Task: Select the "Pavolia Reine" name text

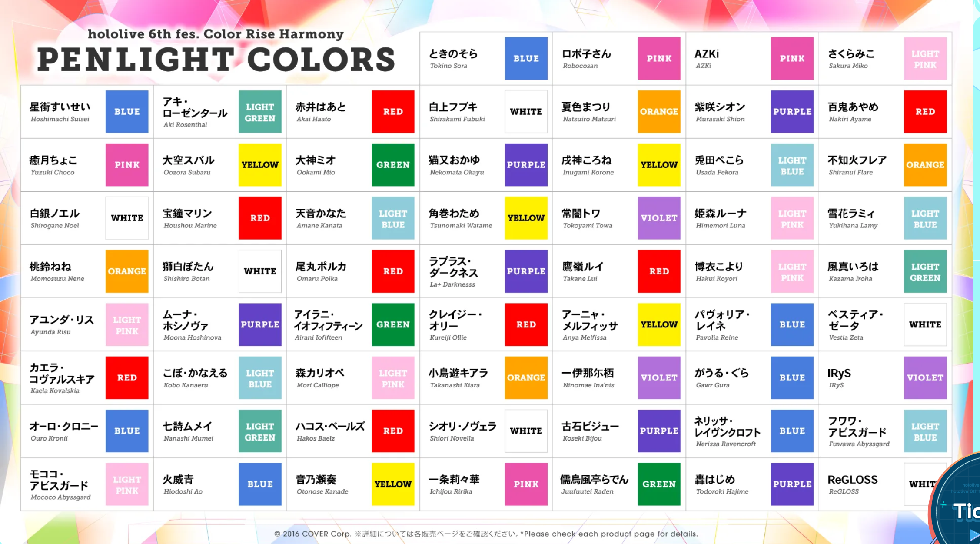Action: point(717,337)
